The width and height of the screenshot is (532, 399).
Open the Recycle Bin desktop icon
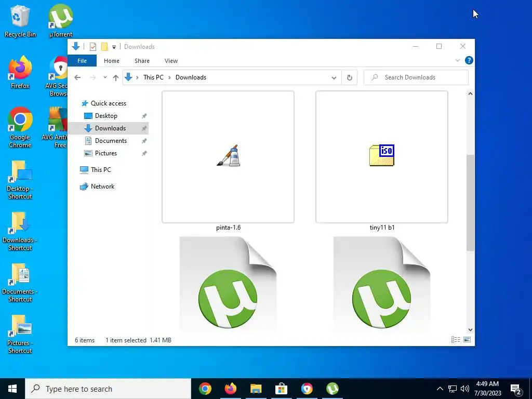point(20,20)
